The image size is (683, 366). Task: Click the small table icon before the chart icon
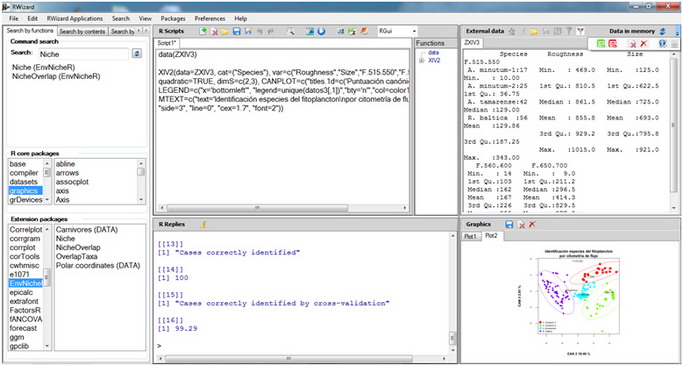click(341, 31)
